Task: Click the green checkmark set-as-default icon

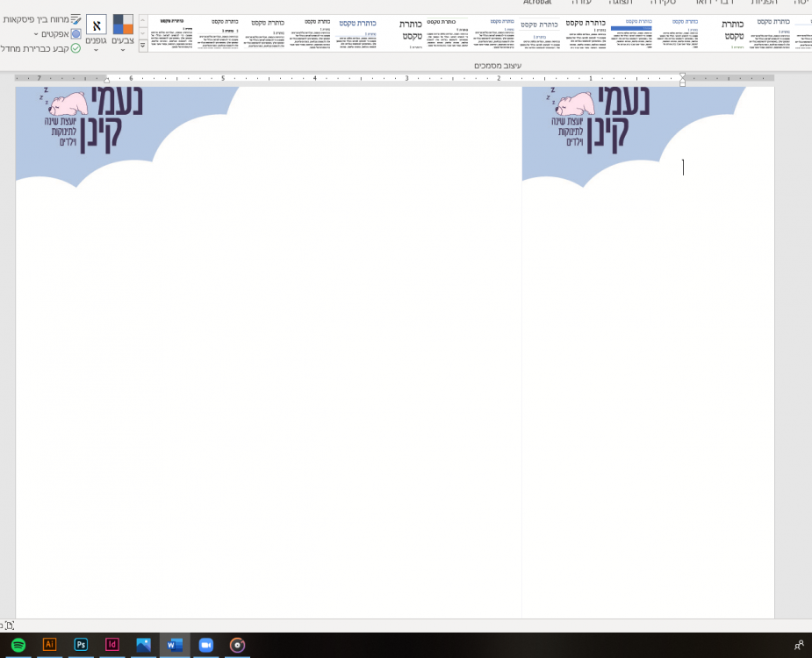Action: [x=76, y=48]
